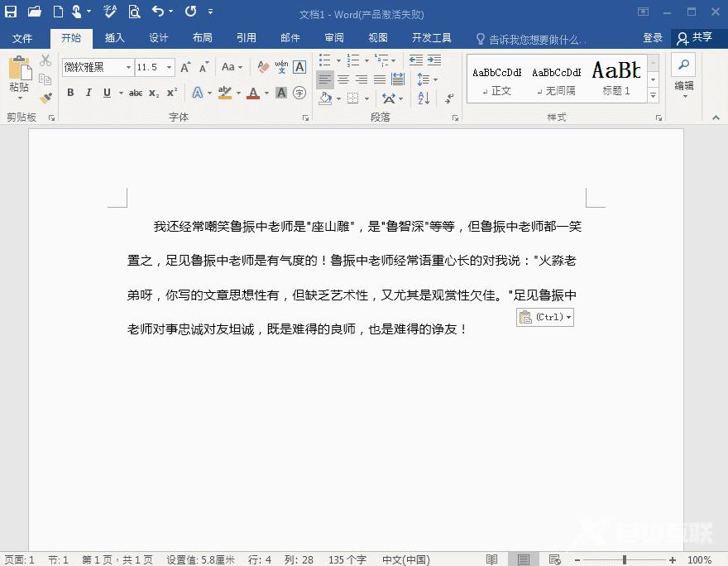Click the strikethrough abc icon
Viewport: 728px width, 566px height.
tap(136, 93)
